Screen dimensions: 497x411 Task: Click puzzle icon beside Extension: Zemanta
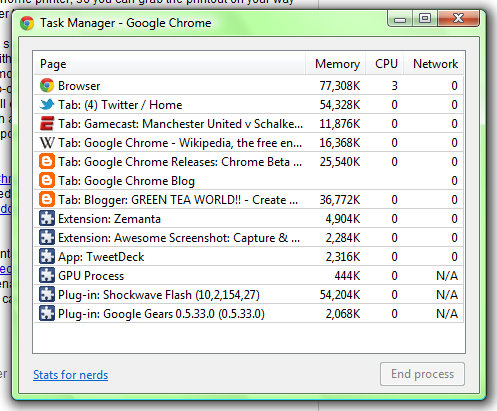47,219
